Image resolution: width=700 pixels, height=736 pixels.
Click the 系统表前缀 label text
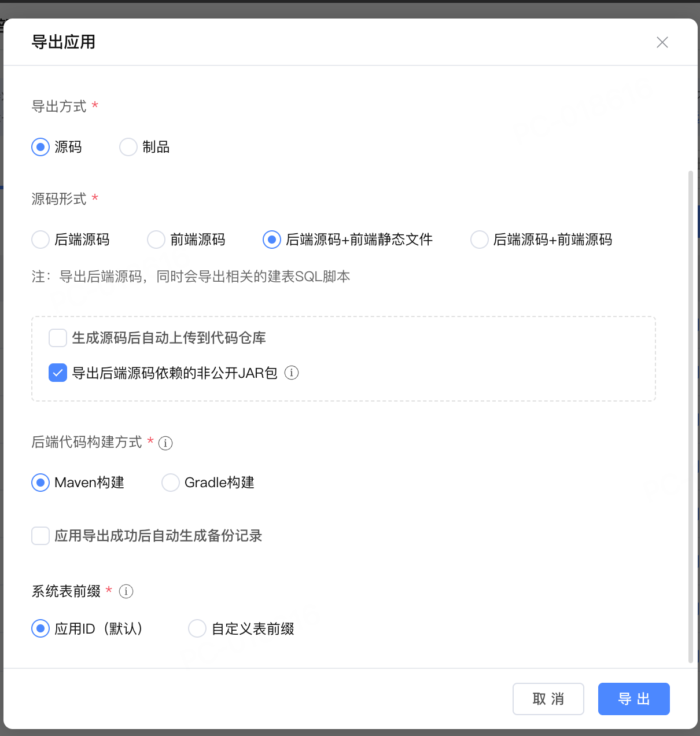[66, 591]
